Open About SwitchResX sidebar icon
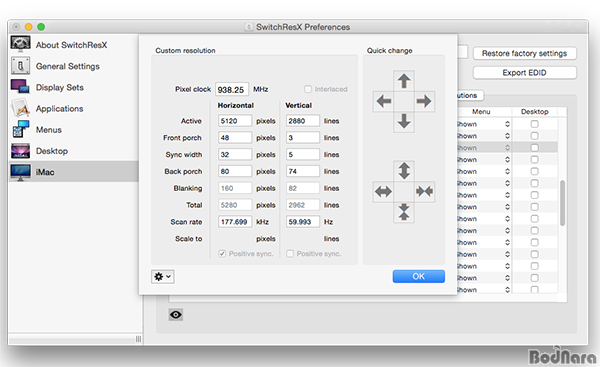 point(20,44)
